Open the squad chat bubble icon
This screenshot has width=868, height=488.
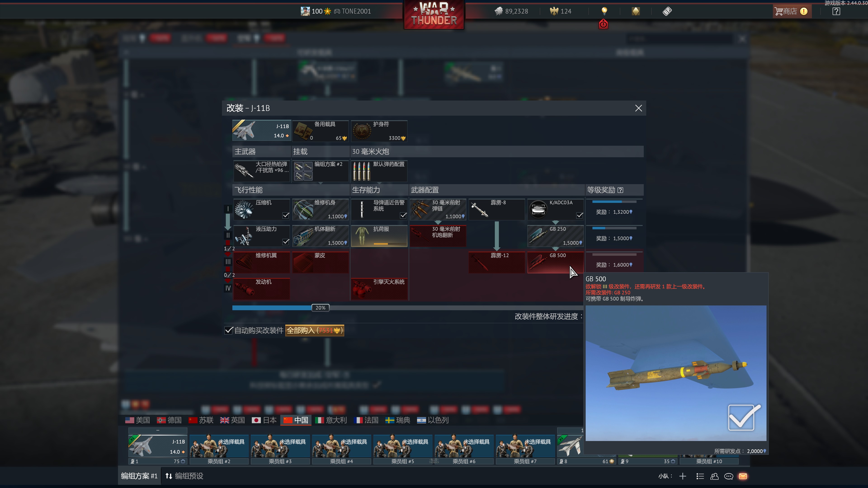pyautogui.click(x=729, y=476)
